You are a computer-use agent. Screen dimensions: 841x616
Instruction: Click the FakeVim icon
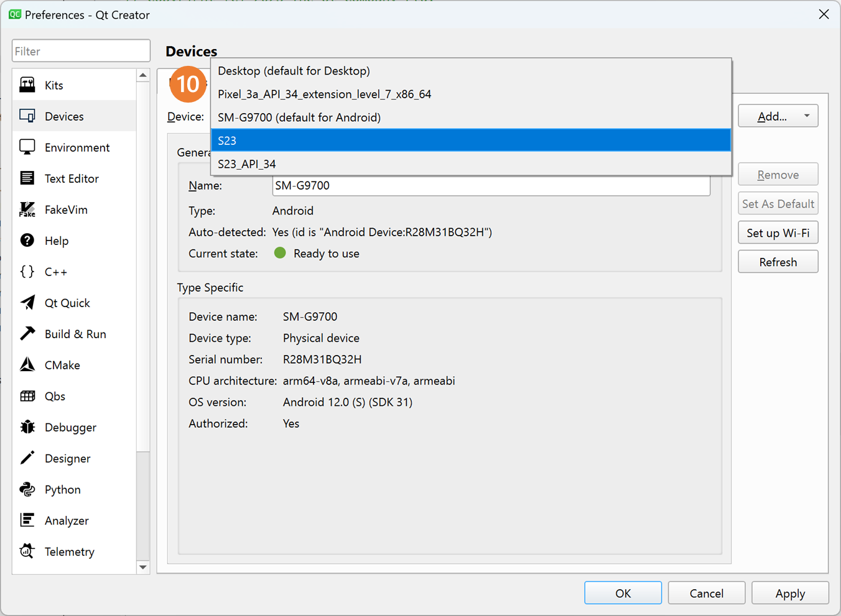point(27,209)
